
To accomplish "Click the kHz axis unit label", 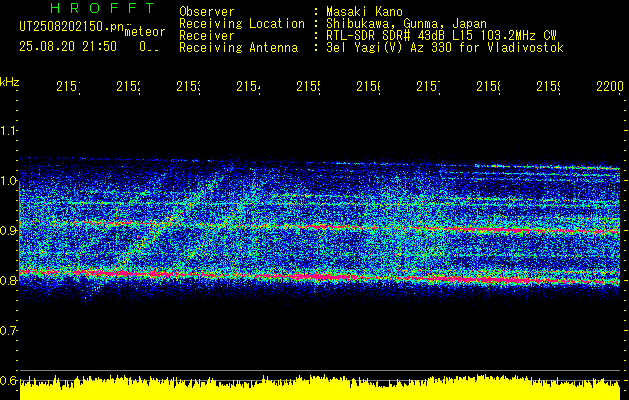I will 9,82.
